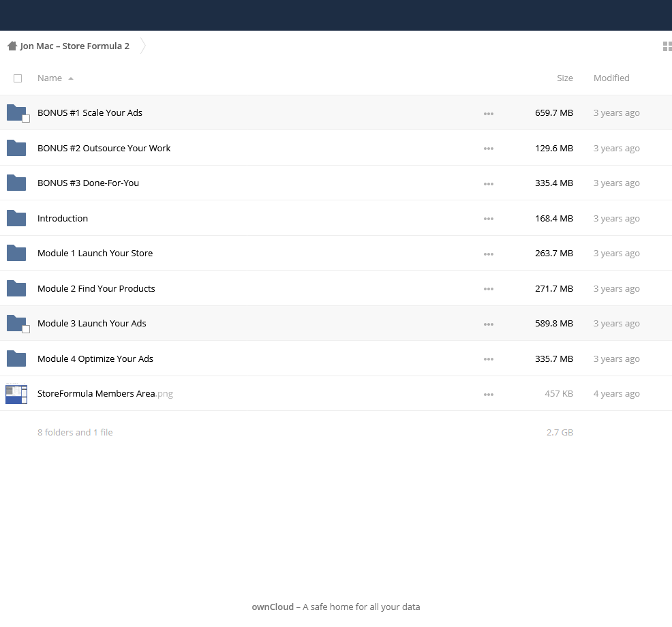Screen dimensions: 672x627
Task: Click the 457 KB size value
Action: [x=559, y=393]
